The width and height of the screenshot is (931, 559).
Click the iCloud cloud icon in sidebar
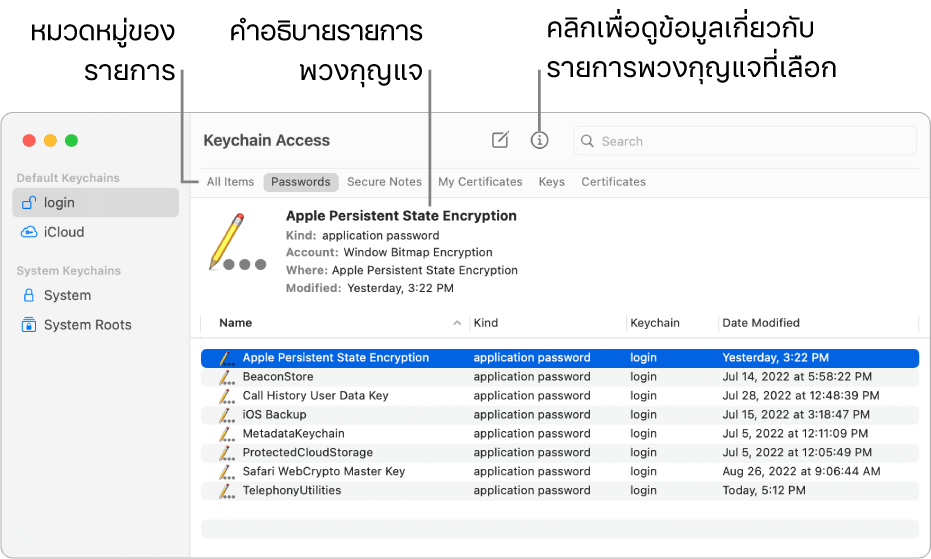click(x=29, y=232)
